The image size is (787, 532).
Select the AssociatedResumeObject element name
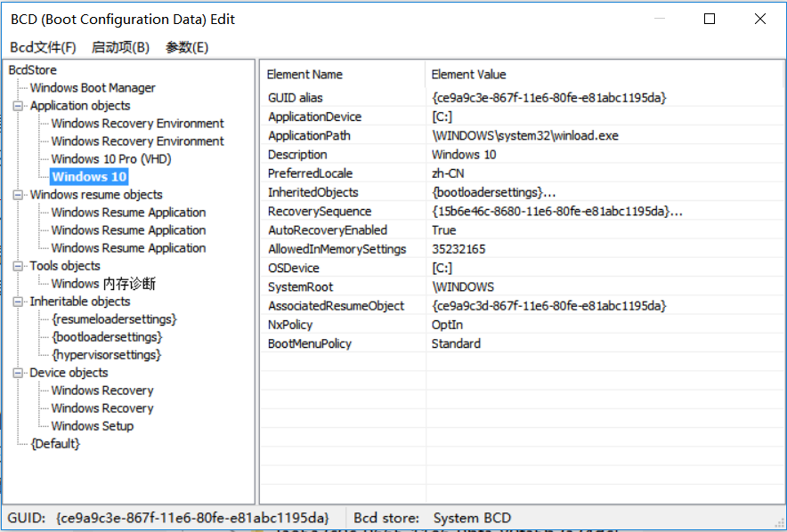coord(336,306)
